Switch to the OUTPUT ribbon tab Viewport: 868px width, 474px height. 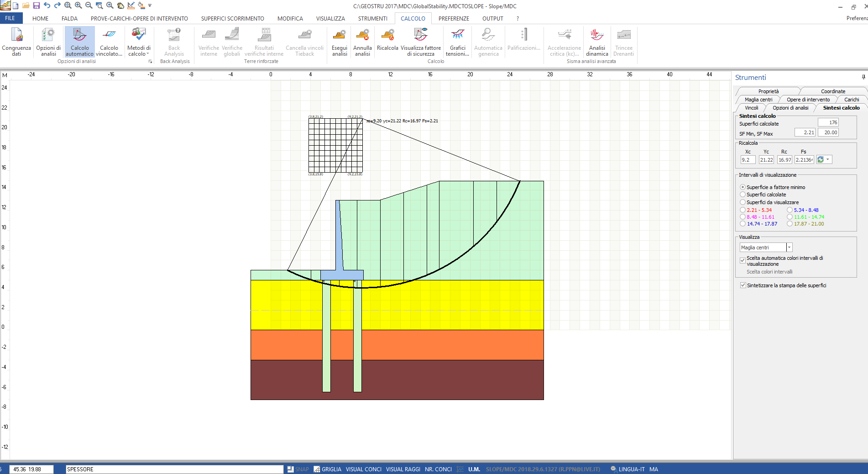pos(492,19)
